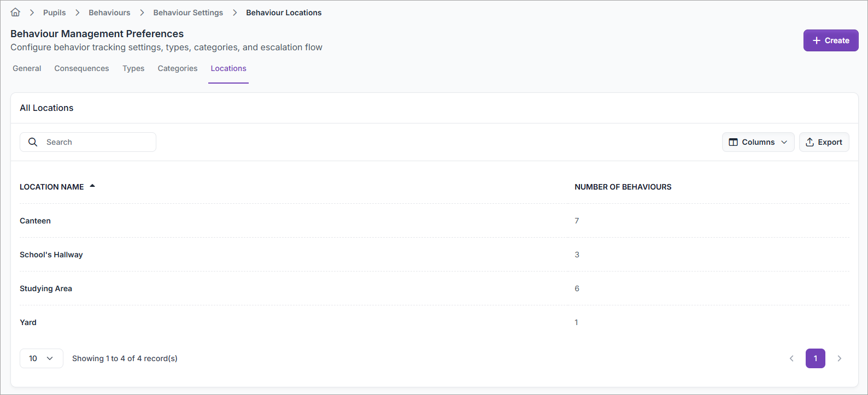Click the sort arrow beside Location Name
The image size is (868, 395).
click(x=92, y=186)
